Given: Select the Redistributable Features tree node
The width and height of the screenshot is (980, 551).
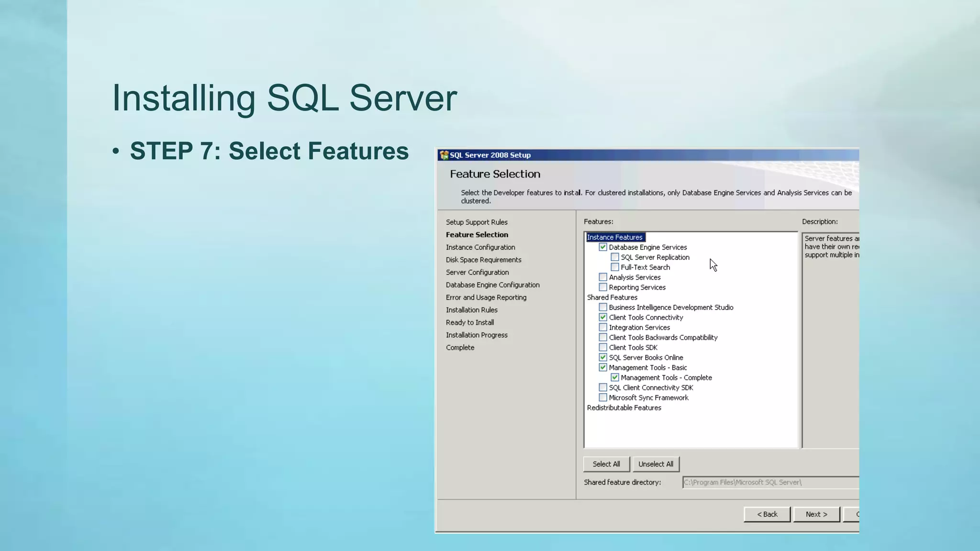Looking at the screenshot, I should pos(624,408).
